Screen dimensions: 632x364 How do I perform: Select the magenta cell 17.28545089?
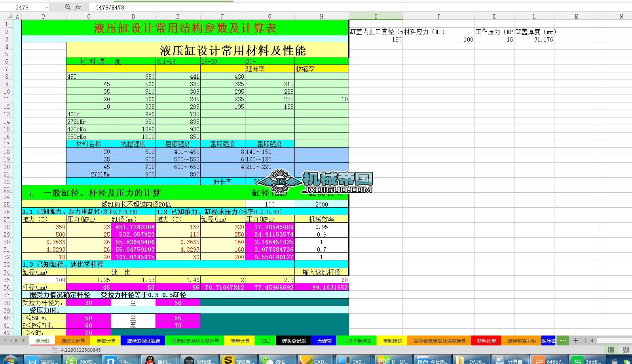click(x=270, y=227)
